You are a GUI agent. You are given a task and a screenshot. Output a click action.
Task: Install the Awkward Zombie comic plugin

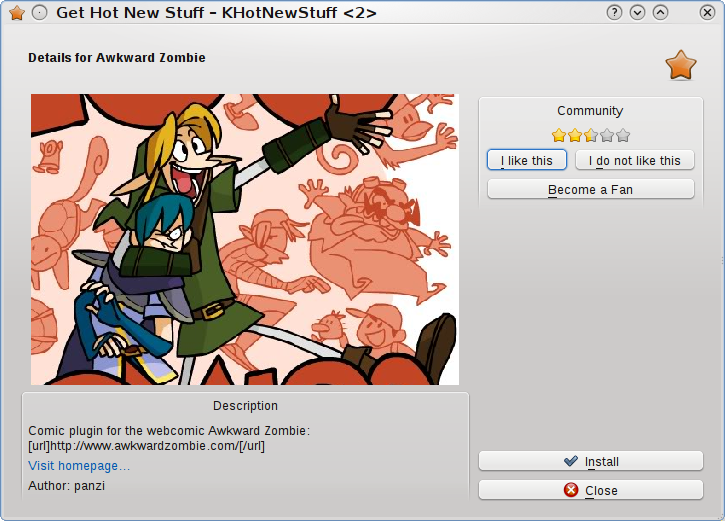591,461
